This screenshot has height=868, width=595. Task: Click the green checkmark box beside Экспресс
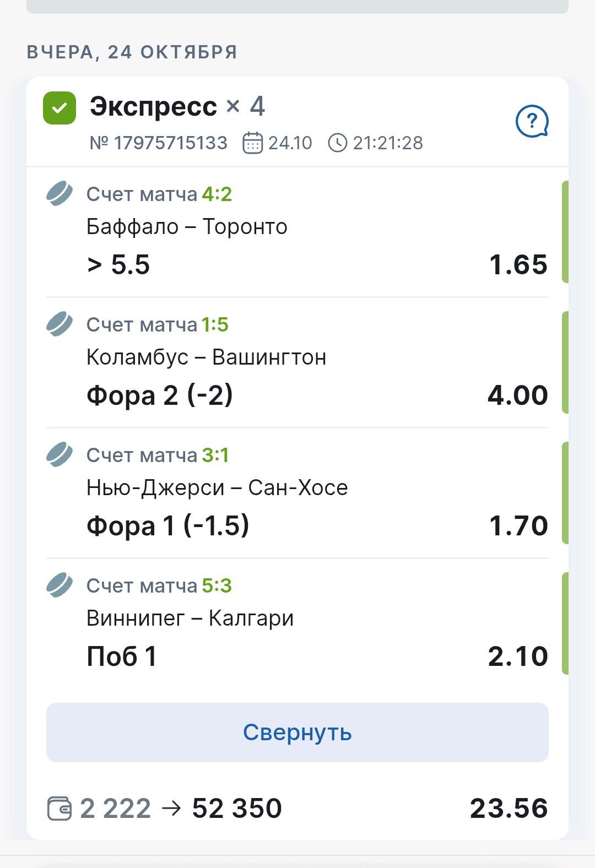(x=59, y=107)
